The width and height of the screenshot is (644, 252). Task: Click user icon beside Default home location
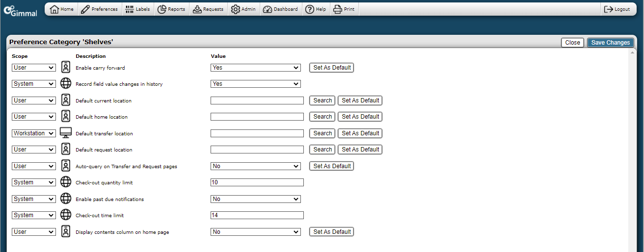(66, 117)
